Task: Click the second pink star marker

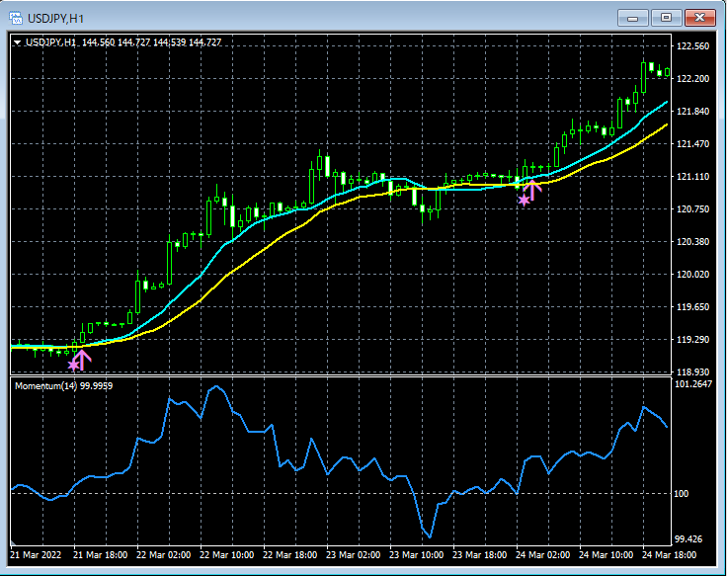Action: [524, 201]
